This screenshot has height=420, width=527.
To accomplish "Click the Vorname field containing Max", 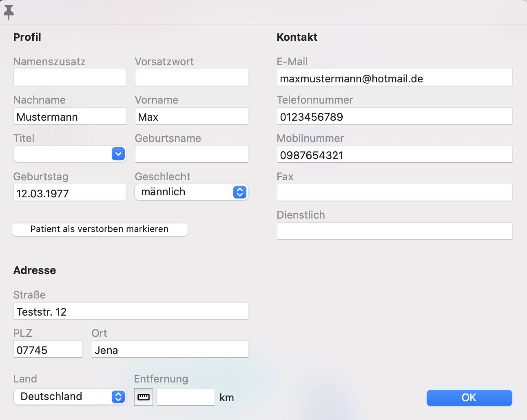I will [191, 116].
